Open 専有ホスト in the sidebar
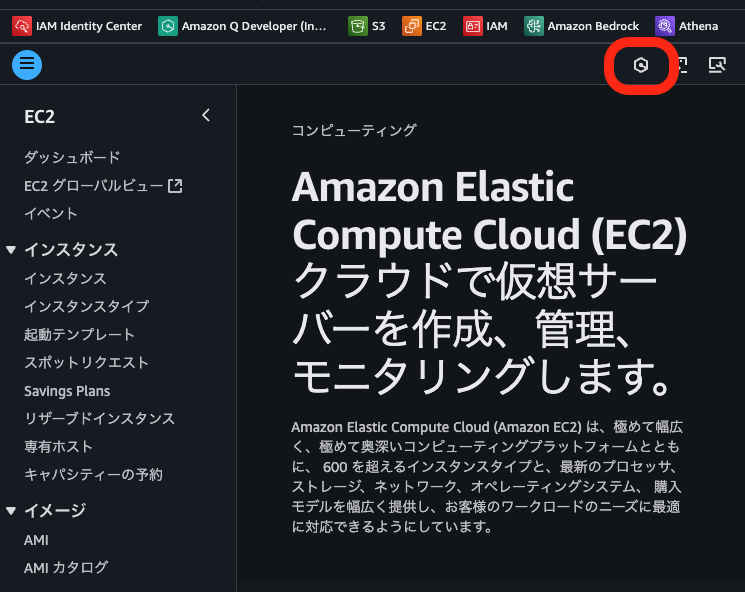Screen dimensions: 745x592 (58, 447)
